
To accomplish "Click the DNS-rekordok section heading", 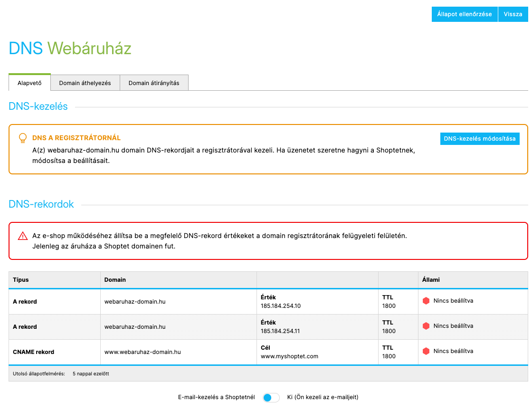I will (x=41, y=204).
